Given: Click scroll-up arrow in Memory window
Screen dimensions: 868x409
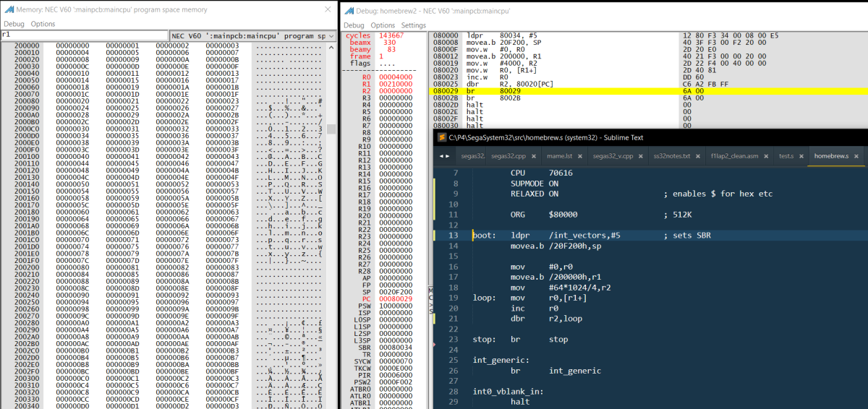Looking at the screenshot, I should [331, 47].
